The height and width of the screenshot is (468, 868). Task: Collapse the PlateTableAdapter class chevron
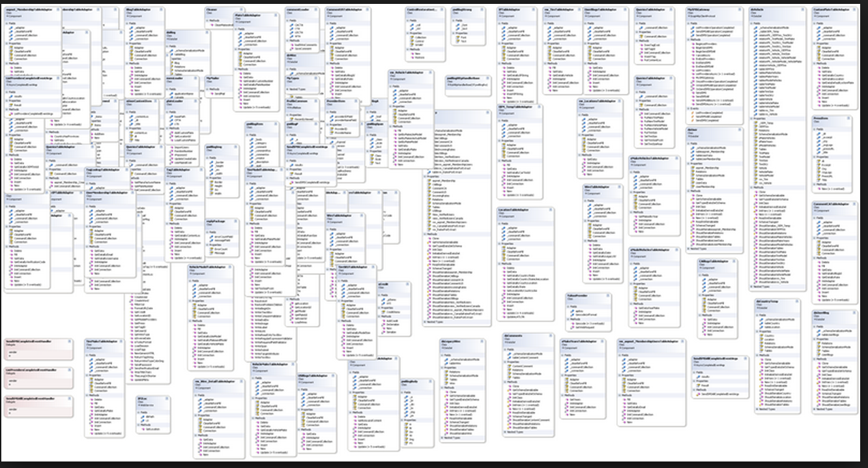click(x=276, y=15)
